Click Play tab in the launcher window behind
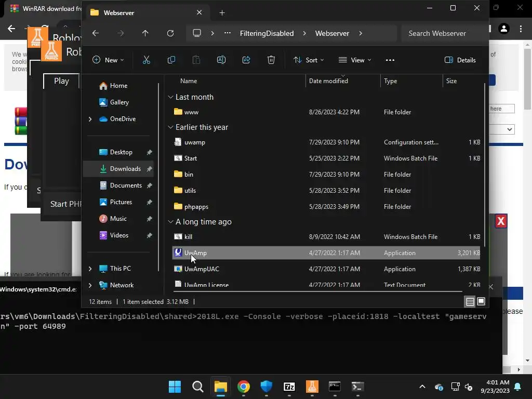This screenshot has width=532, height=399. pyautogui.click(x=61, y=81)
